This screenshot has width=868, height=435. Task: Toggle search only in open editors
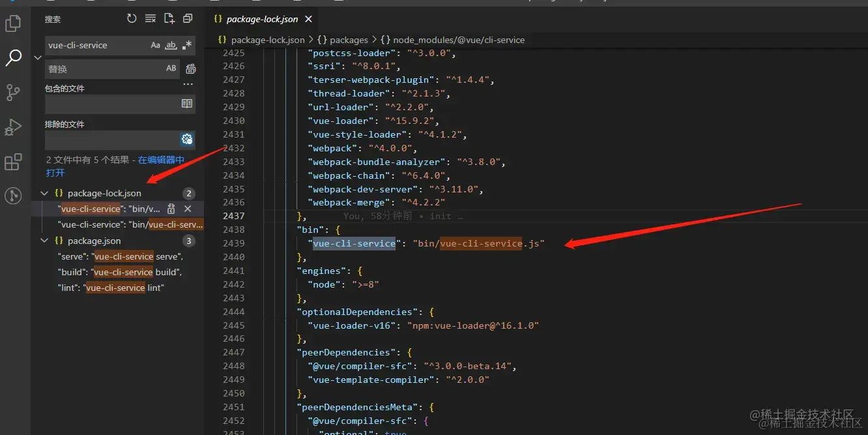tap(187, 104)
